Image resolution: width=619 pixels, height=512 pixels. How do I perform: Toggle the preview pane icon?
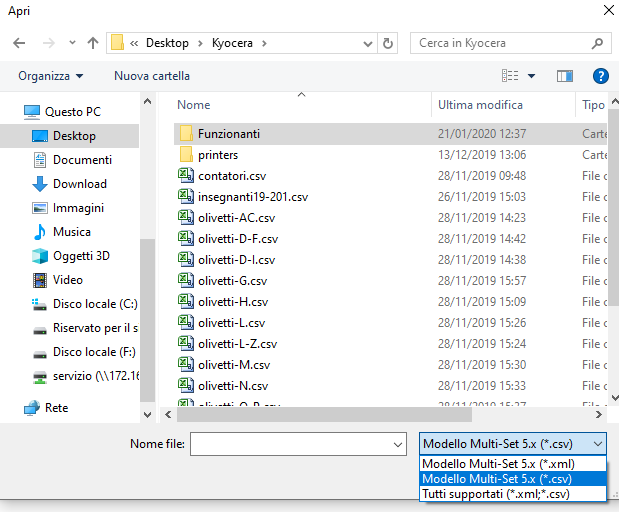click(x=565, y=76)
